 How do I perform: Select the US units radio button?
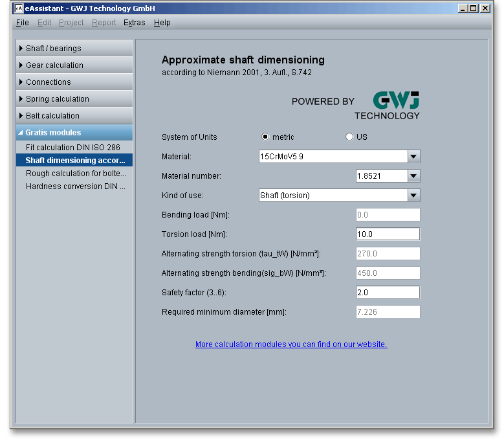[350, 137]
